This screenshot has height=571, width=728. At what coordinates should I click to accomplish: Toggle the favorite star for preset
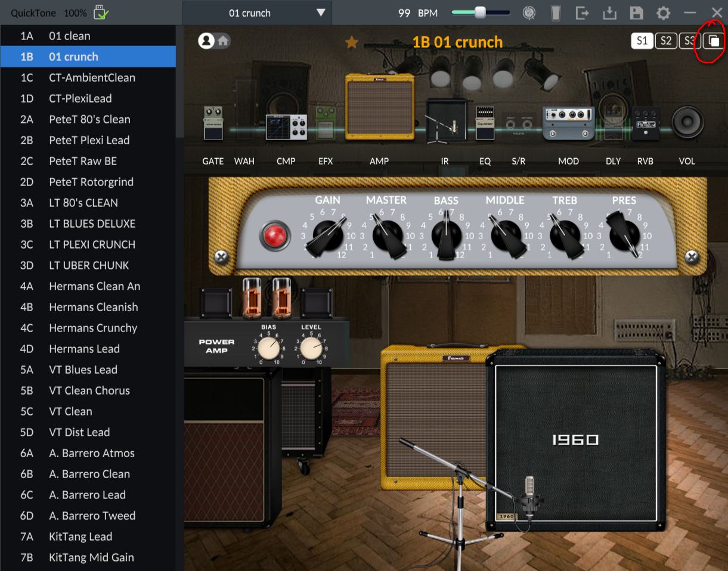[x=352, y=42]
